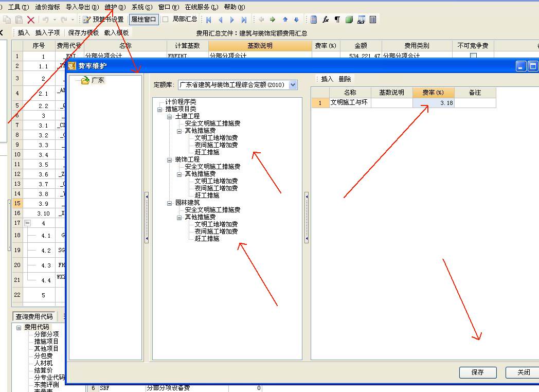Select 计价程序类 in the tree
The height and width of the screenshot is (392, 539).
[181, 102]
